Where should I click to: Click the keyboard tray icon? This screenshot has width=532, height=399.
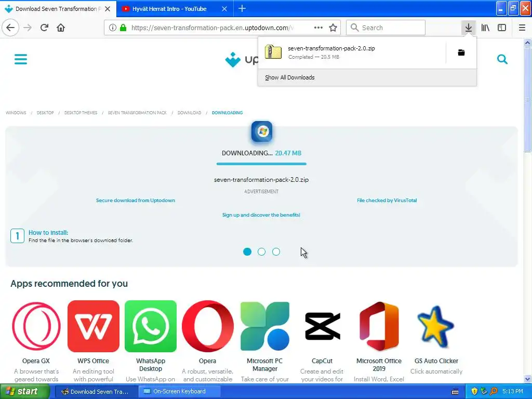pos(455,392)
